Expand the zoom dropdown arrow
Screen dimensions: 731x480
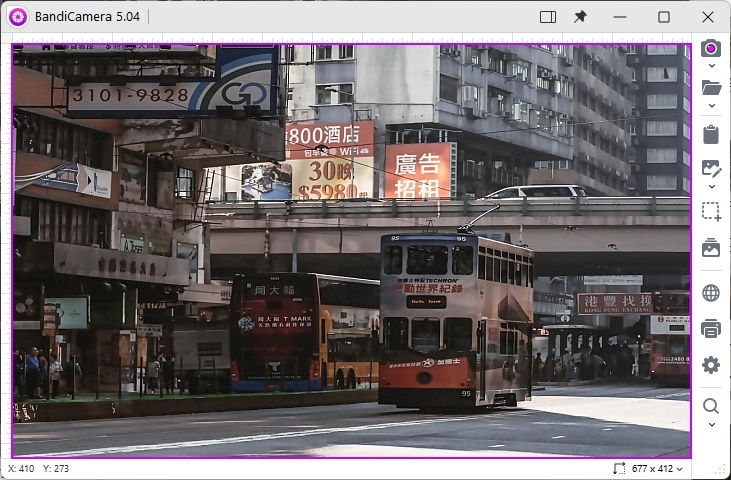[x=711, y=425]
